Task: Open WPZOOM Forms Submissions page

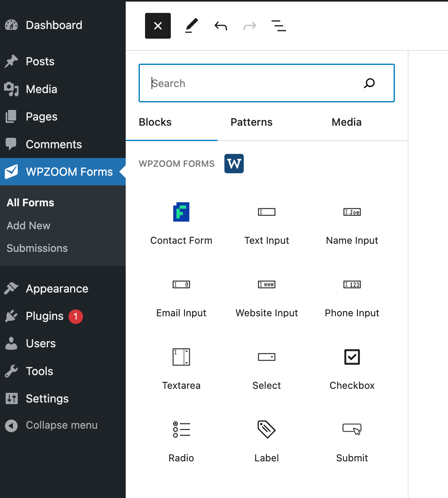Action: click(37, 248)
